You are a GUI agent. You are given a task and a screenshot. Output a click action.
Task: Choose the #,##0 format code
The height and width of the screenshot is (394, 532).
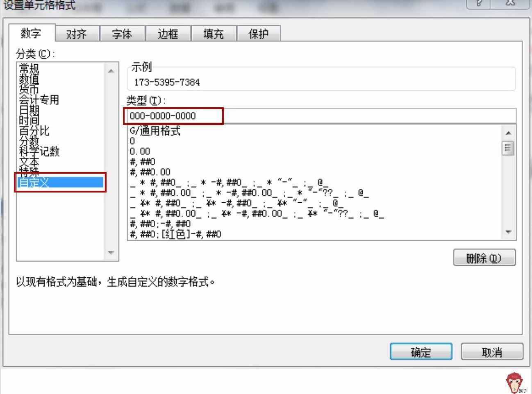pyautogui.click(x=142, y=162)
